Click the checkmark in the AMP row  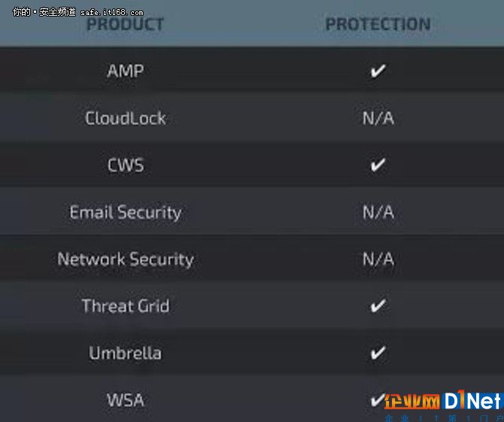[x=378, y=71]
